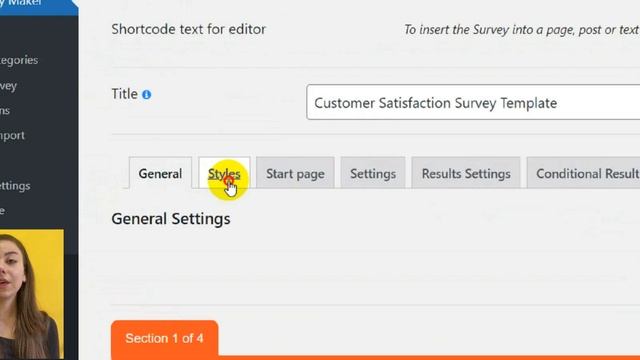The width and height of the screenshot is (640, 360).
Task: Click the presenter video thumbnail
Action: 32,294
